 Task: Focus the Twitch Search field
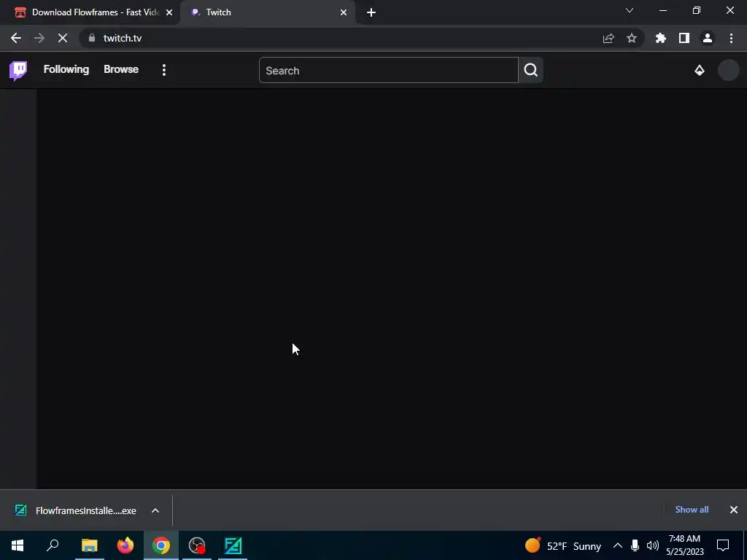pos(388,70)
